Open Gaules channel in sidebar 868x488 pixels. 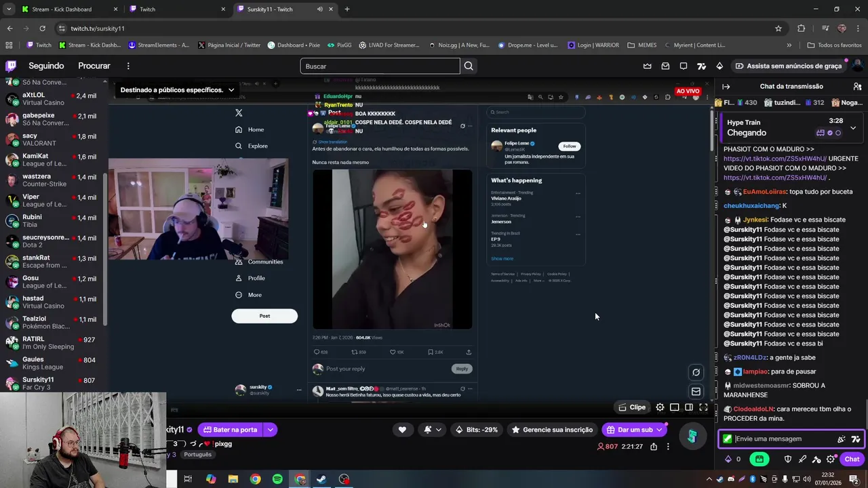coord(53,363)
